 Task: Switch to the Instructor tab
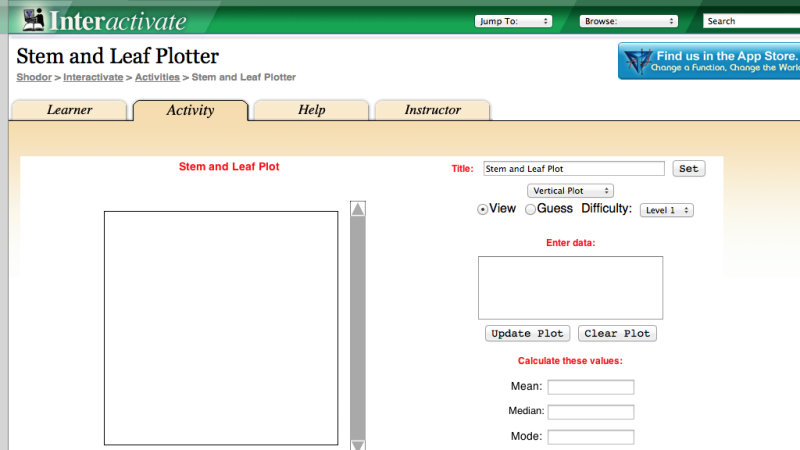coord(433,110)
